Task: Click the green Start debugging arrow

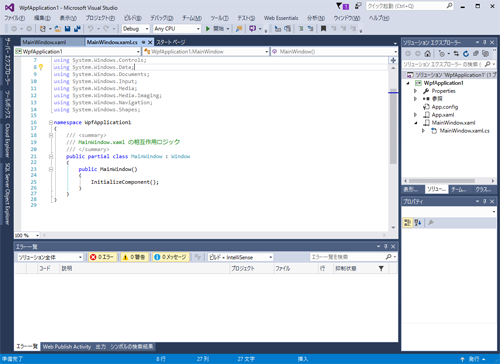Action: (208, 29)
